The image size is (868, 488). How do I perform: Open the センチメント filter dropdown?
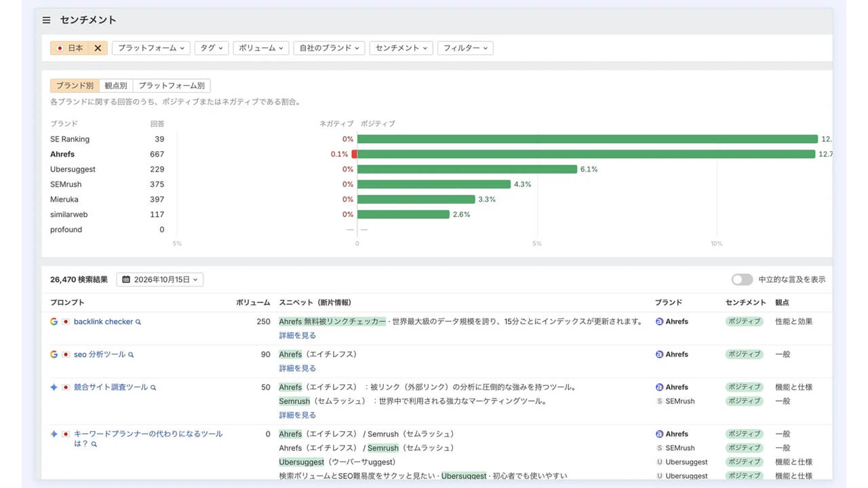click(x=401, y=48)
